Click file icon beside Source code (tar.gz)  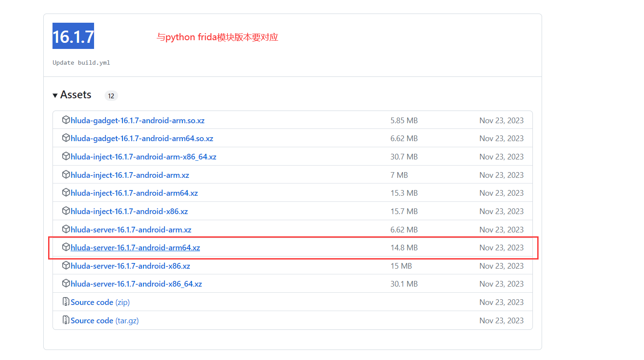coord(66,320)
